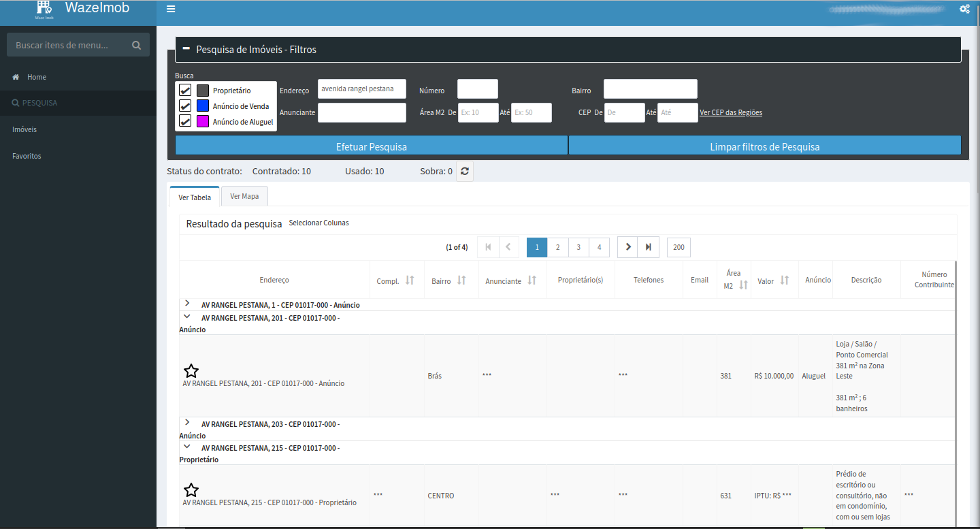Collapse the Pesquisa de Imóveis filters panel
Image resolution: width=980 pixels, height=529 pixels.
pyautogui.click(x=186, y=49)
